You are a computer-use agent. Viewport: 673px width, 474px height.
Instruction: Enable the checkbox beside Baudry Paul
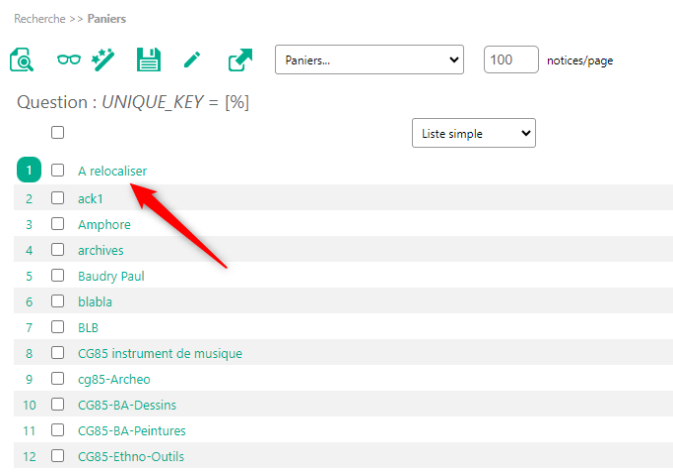[58, 276]
